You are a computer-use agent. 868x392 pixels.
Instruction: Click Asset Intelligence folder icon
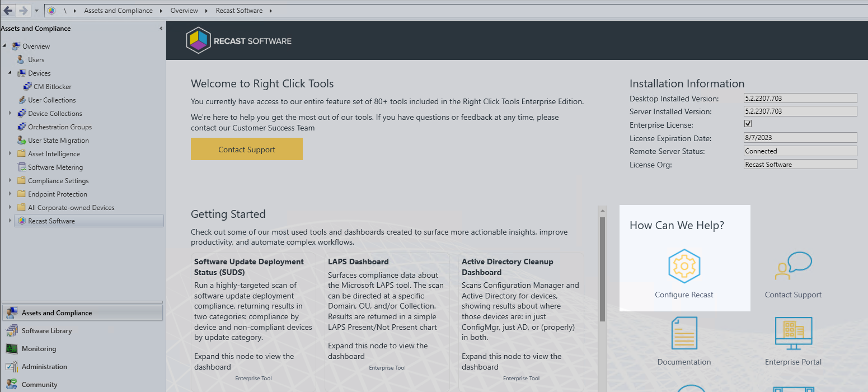pos(21,154)
